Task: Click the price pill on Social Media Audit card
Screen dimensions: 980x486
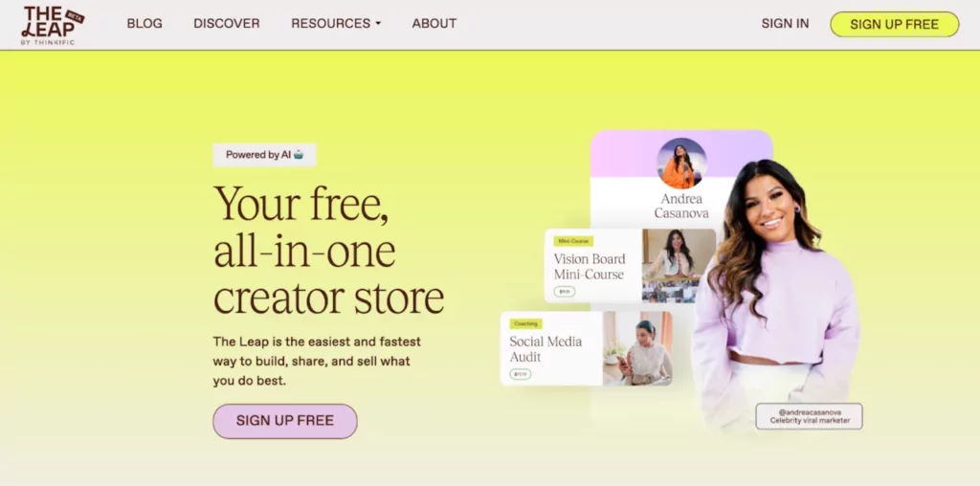Action: click(520, 374)
